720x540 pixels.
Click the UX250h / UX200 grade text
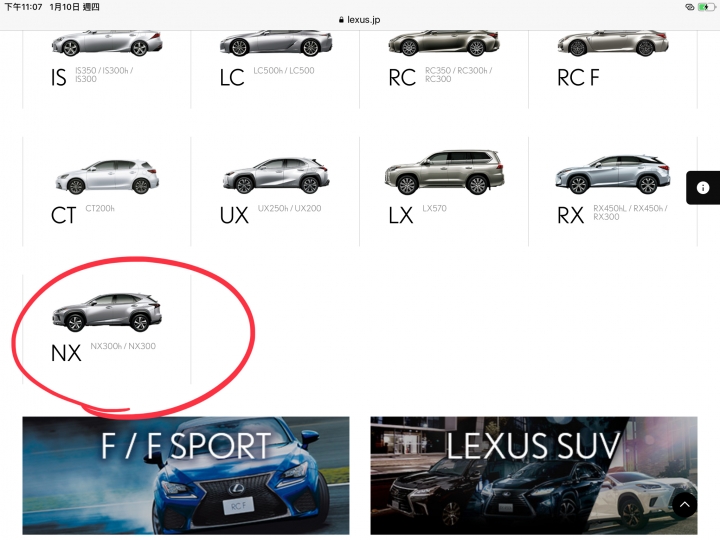point(289,208)
